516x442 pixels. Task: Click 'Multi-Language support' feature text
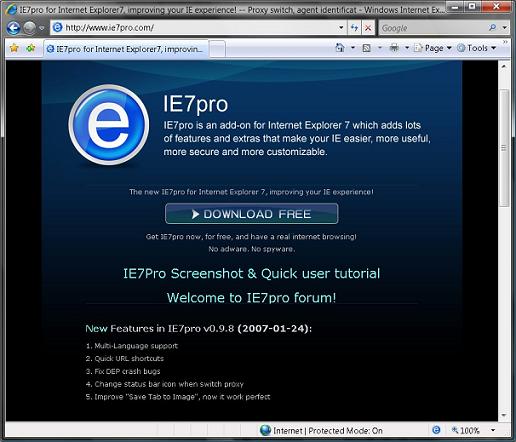[x=136, y=346]
